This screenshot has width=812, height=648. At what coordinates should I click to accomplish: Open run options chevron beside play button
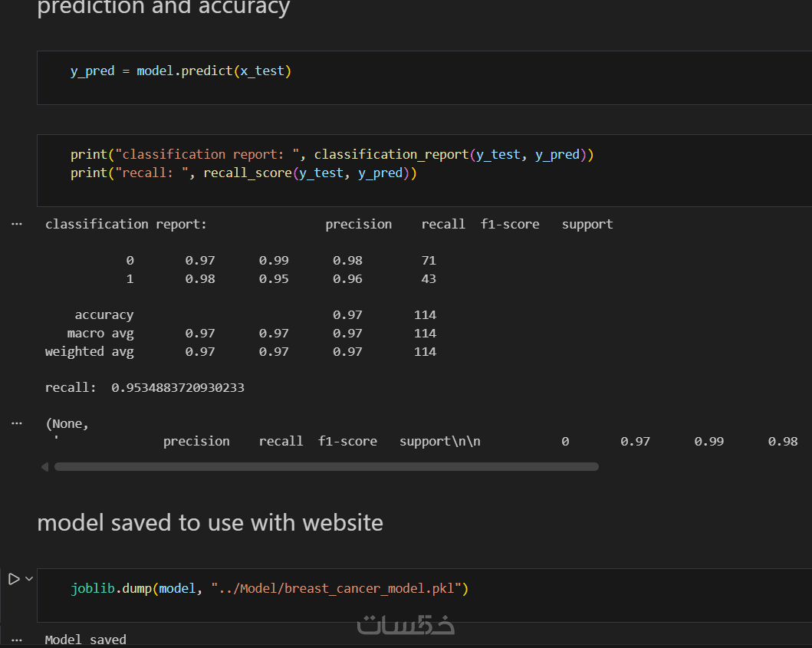[29, 579]
